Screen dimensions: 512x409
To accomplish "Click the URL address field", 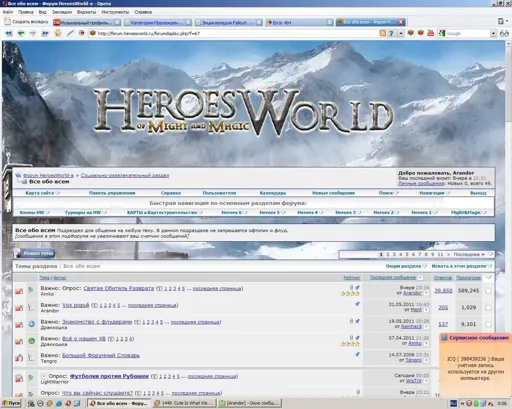I will click(x=233, y=33).
